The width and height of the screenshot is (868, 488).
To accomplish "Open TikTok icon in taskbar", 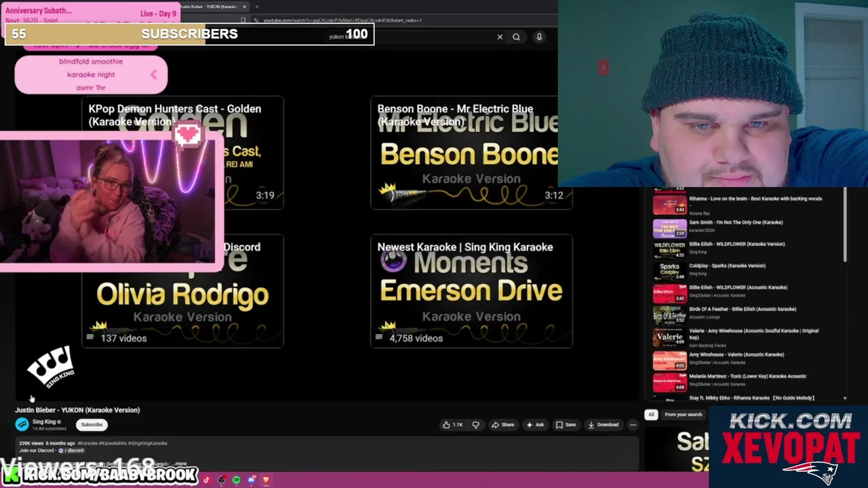I will click(206, 480).
